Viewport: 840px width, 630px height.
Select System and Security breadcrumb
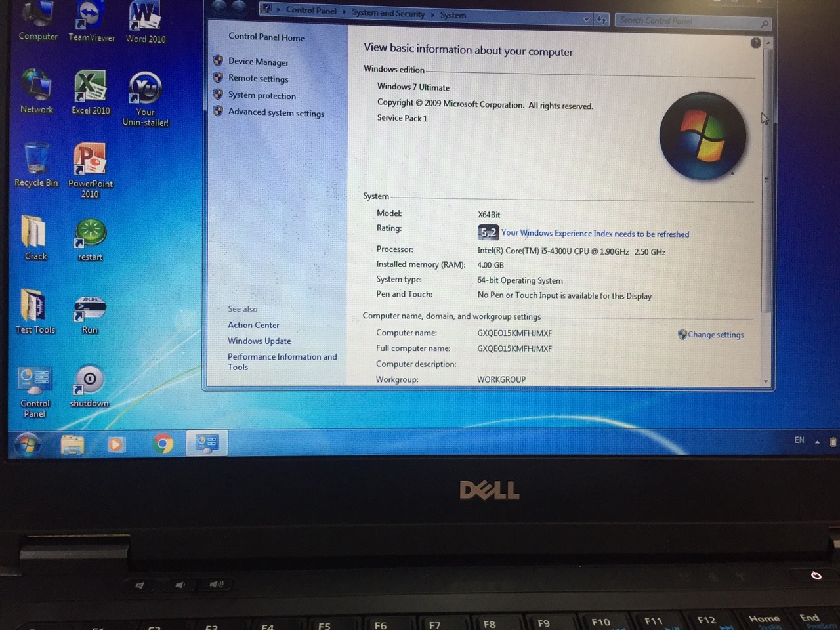coord(388,13)
